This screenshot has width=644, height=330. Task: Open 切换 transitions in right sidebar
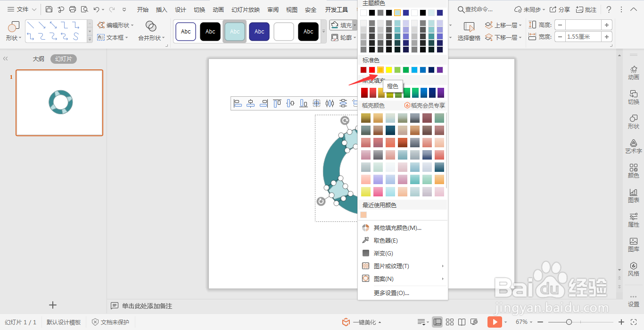click(634, 97)
